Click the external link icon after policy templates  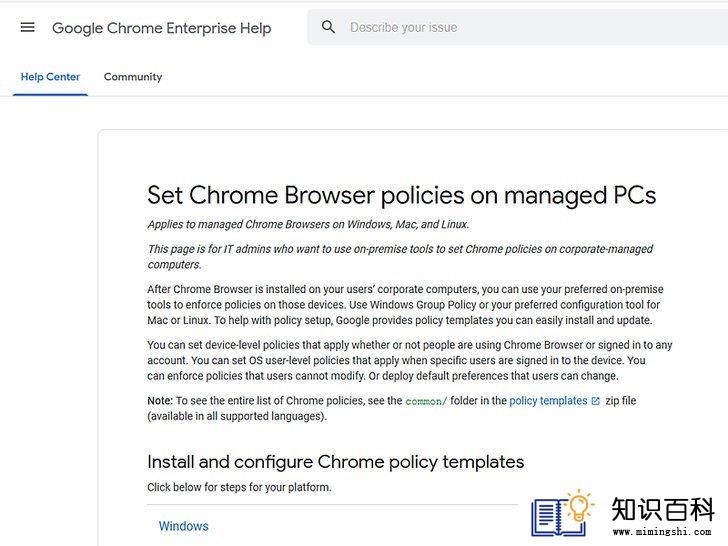[596, 401]
